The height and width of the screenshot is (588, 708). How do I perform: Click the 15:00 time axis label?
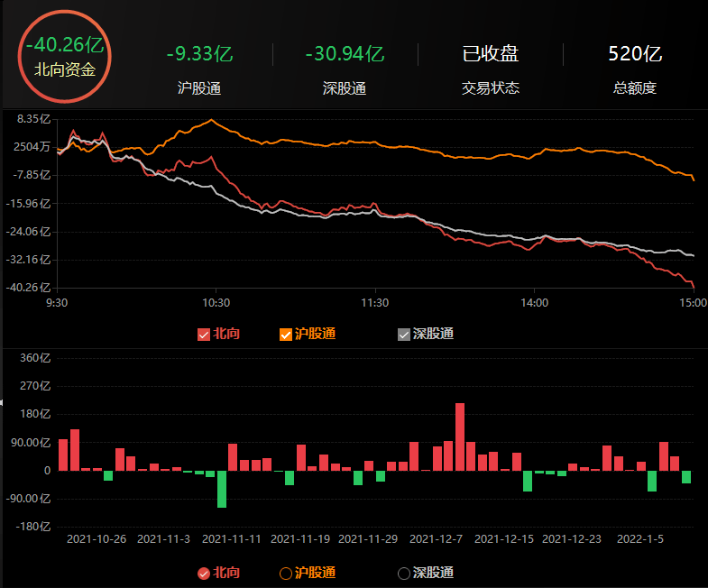click(x=694, y=303)
